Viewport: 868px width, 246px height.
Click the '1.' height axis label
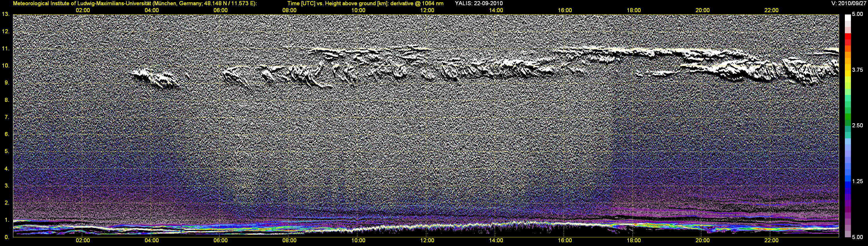[7, 220]
